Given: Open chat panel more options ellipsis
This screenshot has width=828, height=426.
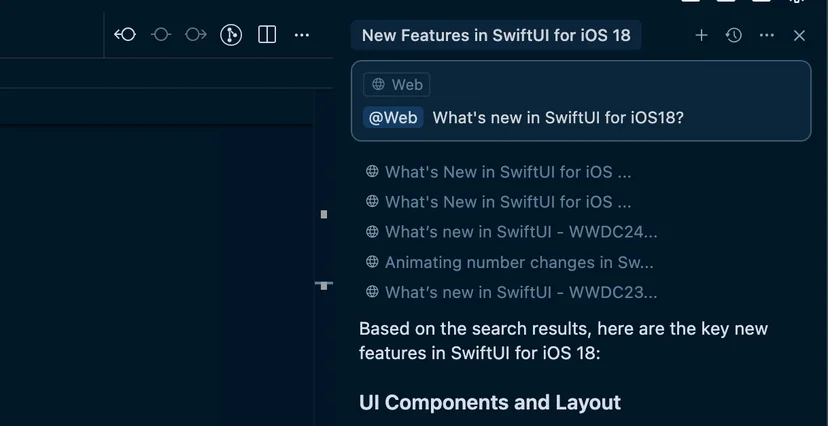Looking at the screenshot, I should tap(766, 35).
